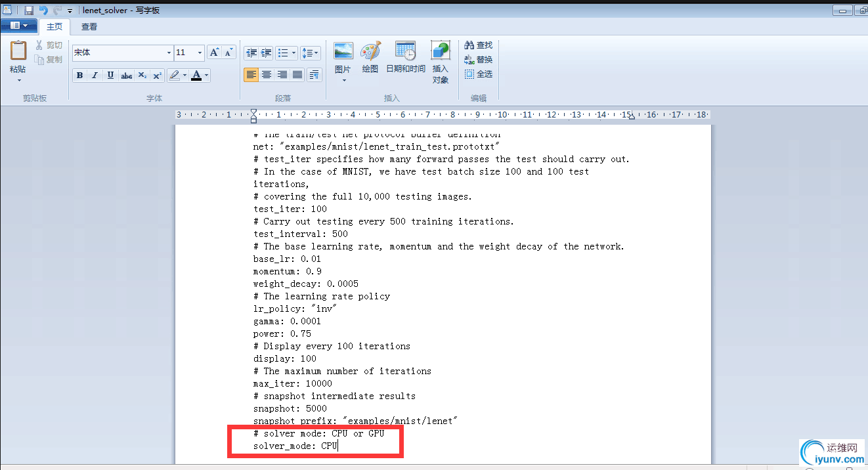Click the Save icon in quick access toolbar
868x470 pixels.
[x=29, y=10]
